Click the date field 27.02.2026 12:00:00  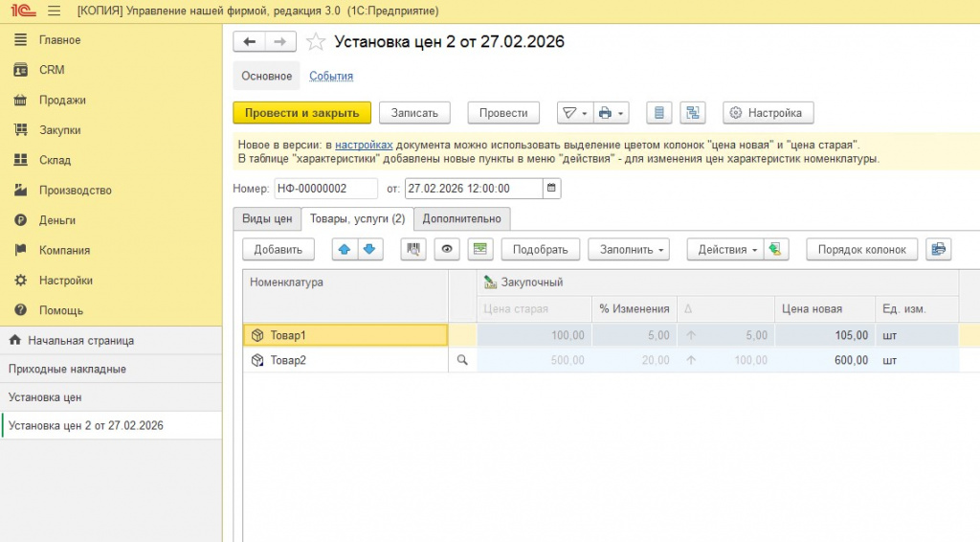click(474, 189)
